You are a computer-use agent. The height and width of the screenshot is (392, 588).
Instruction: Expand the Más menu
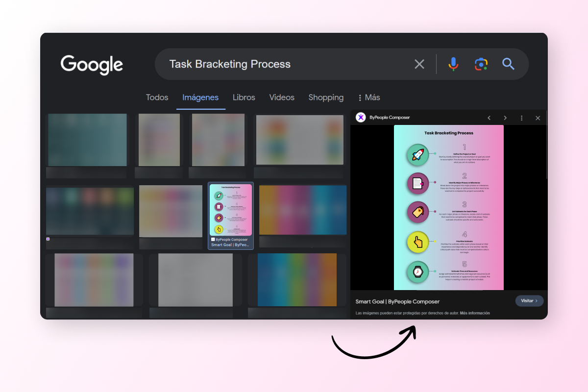[369, 98]
